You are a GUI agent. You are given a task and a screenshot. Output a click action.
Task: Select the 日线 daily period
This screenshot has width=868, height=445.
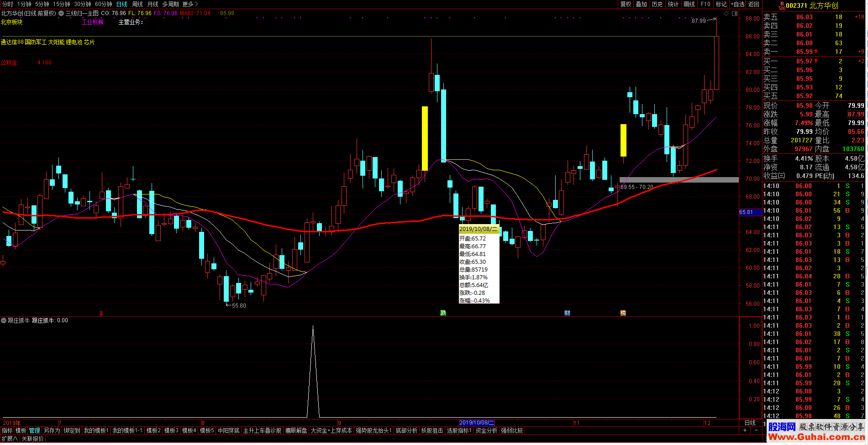(x=122, y=4)
